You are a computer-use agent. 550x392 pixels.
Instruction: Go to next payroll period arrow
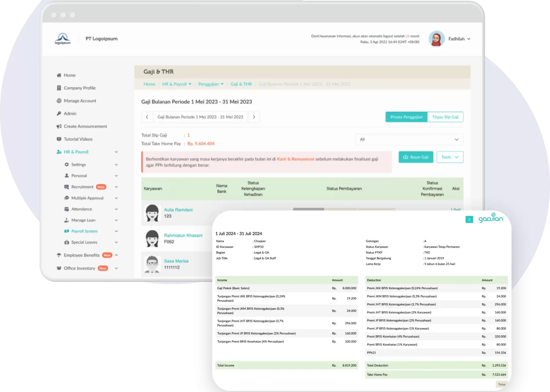point(254,117)
